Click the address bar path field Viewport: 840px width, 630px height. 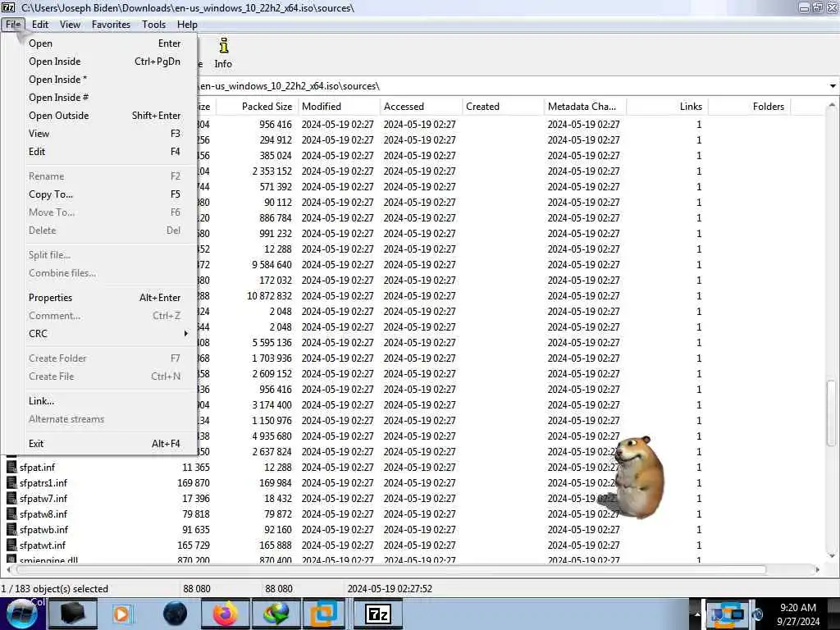pos(512,85)
